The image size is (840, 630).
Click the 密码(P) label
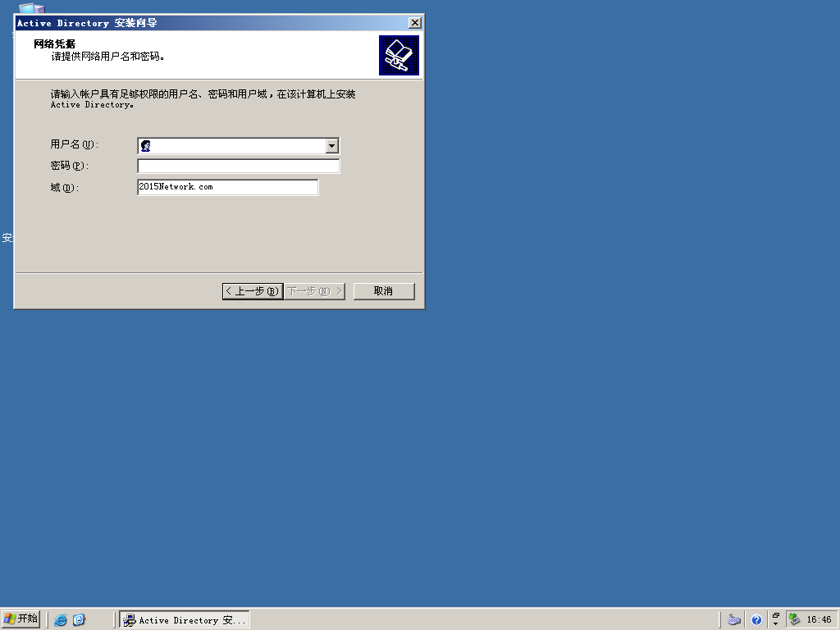click(69, 166)
